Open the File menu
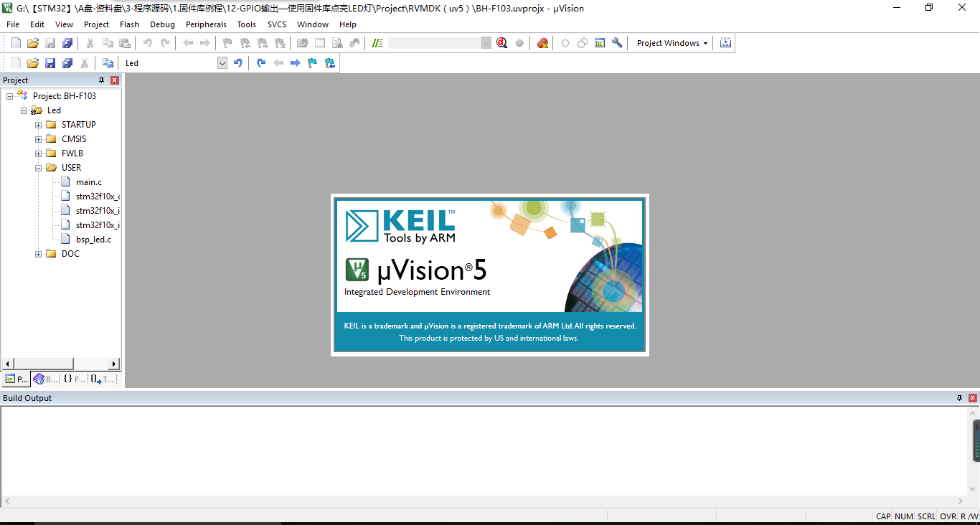The height and width of the screenshot is (525, 980). 13,24
